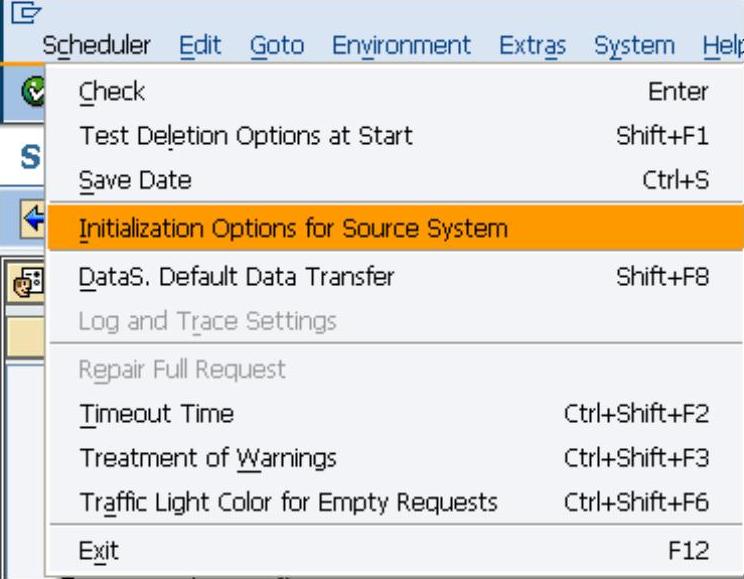Select Initialization Options for Source System
The image size is (744, 579).
coord(293,228)
